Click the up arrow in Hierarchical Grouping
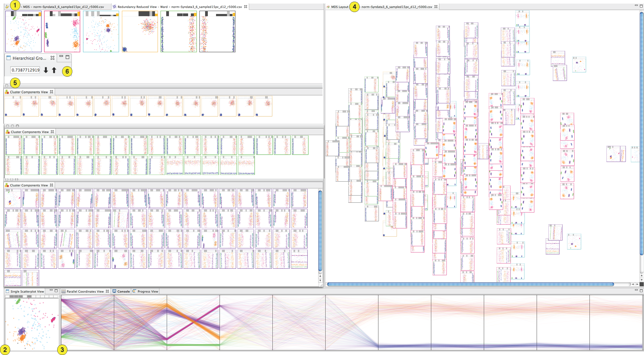 pos(54,70)
